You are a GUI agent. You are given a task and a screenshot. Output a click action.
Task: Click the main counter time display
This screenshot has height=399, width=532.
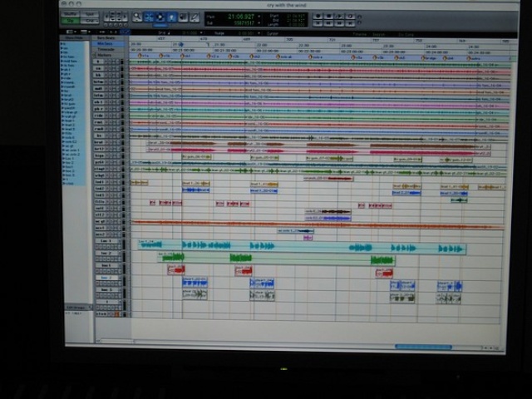pyautogui.click(x=241, y=15)
